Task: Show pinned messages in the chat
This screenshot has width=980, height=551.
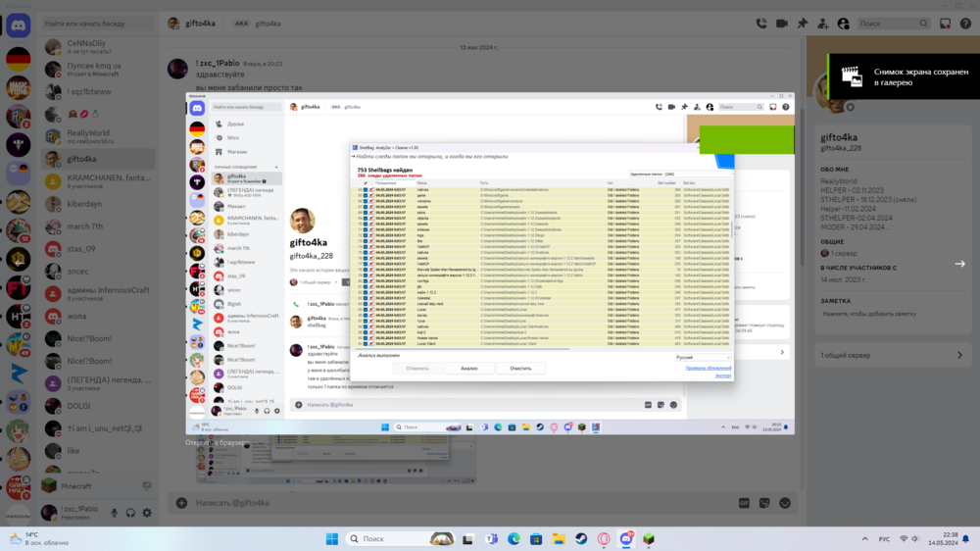Action: click(x=803, y=24)
